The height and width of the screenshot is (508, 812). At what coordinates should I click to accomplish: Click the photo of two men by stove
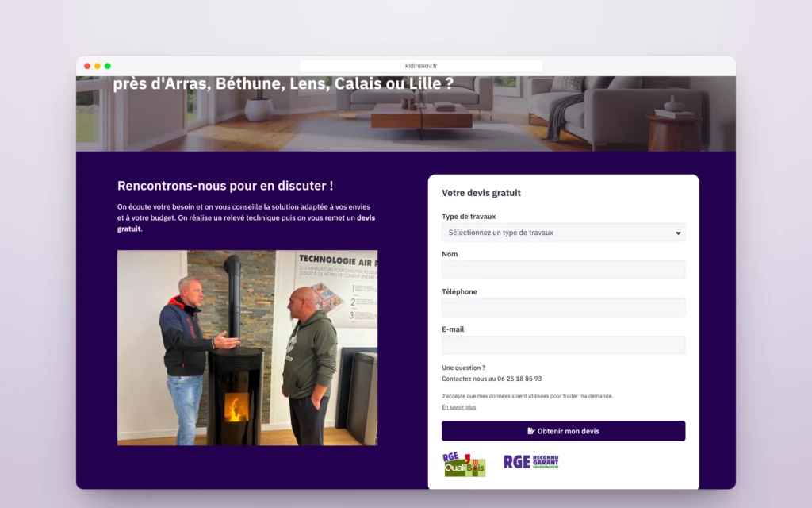[x=247, y=348]
